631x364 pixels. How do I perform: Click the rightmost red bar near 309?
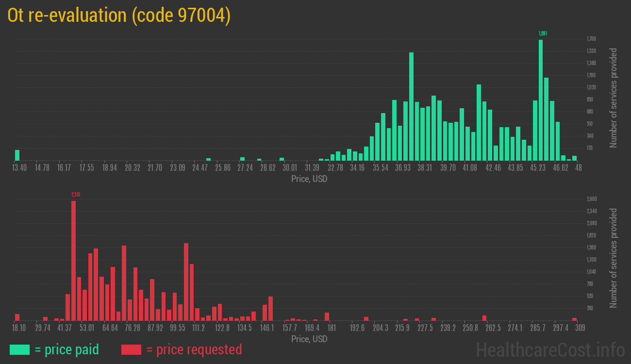pos(574,319)
